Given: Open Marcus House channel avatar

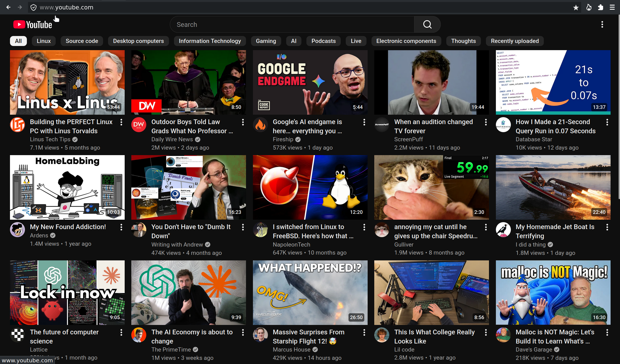Looking at the screenshot, I should click(x=260, y=335).
